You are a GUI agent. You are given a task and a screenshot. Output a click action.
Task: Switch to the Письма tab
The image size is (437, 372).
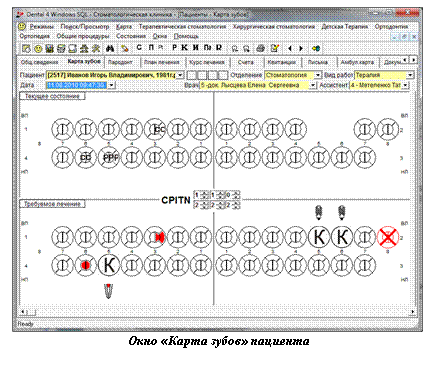(318, 62)
